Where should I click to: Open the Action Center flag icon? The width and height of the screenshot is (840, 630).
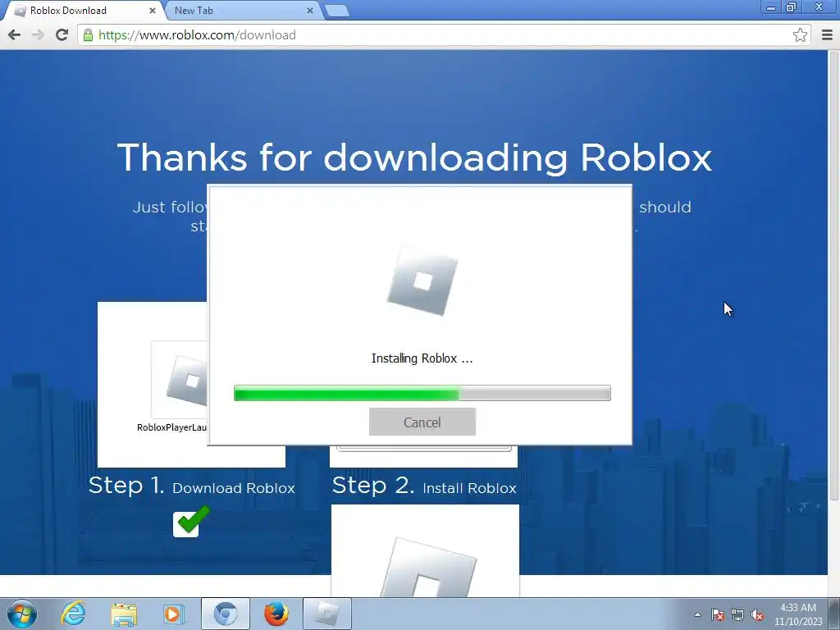click(x=718, y=614)
